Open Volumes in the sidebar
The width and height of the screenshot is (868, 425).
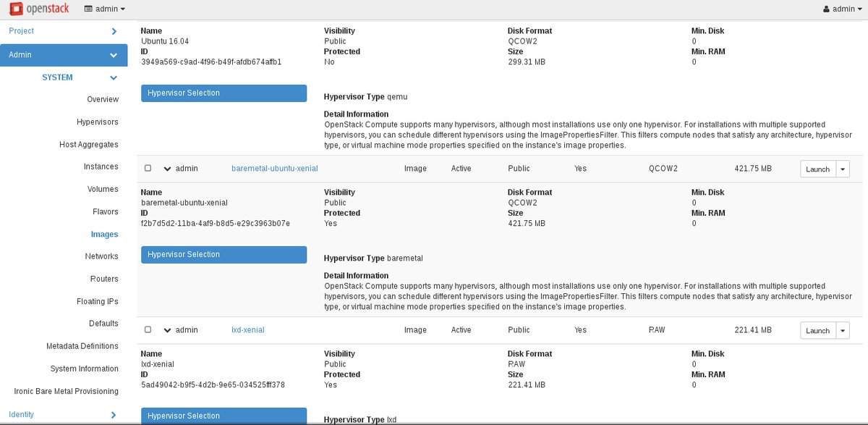pos(103,189)
